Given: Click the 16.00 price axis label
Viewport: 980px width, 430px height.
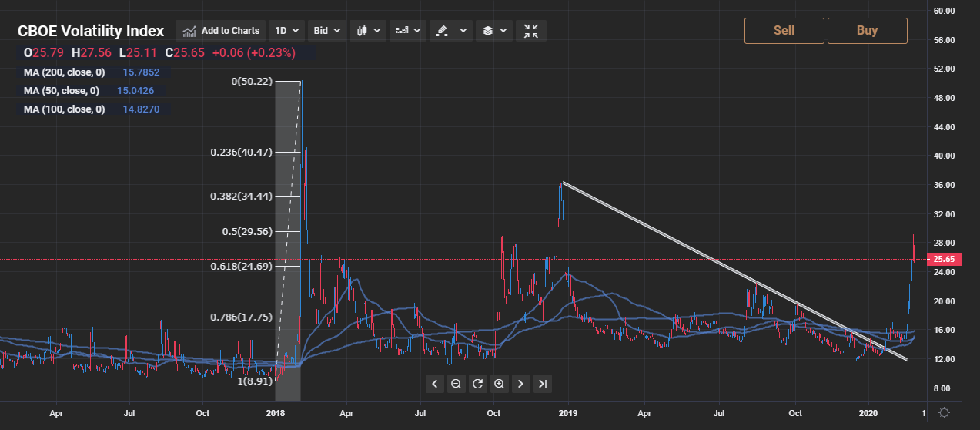Looking at the screenshot, I should 944,330.
